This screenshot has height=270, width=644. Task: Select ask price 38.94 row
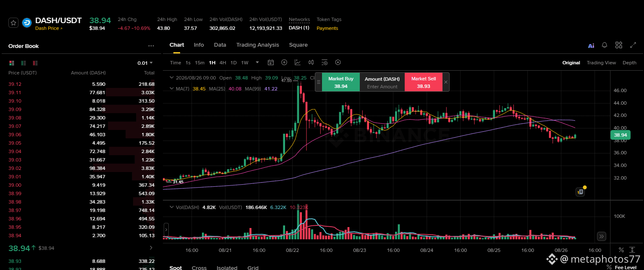[81, 236]
